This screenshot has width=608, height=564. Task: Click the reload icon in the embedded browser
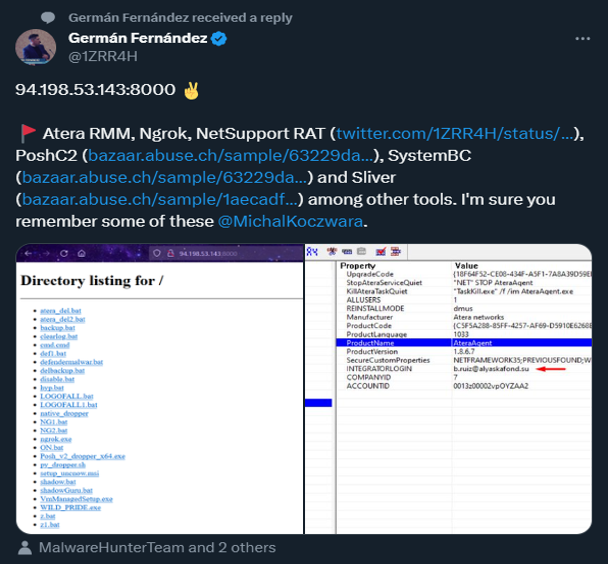[x=65, y=253]
